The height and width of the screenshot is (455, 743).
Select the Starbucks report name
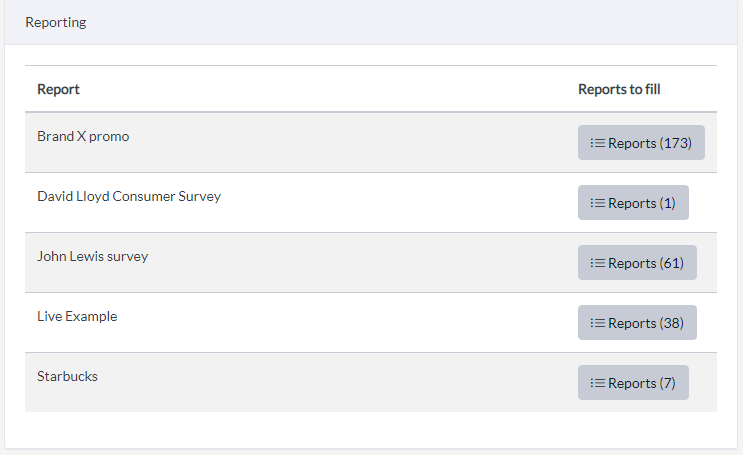click(67, 376)
